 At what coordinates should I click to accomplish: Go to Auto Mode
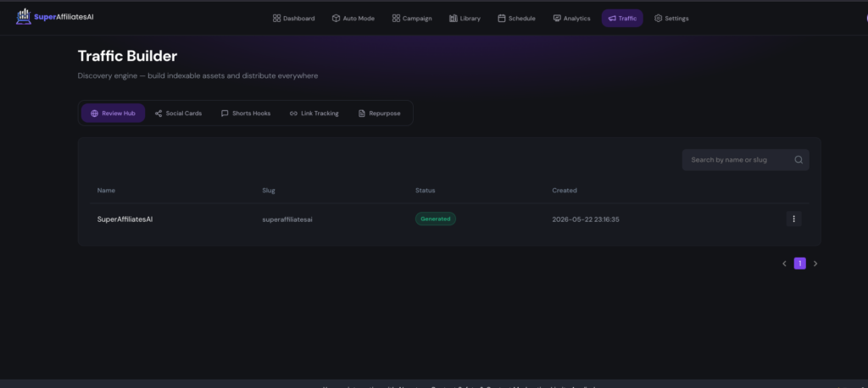pos(353,19)
